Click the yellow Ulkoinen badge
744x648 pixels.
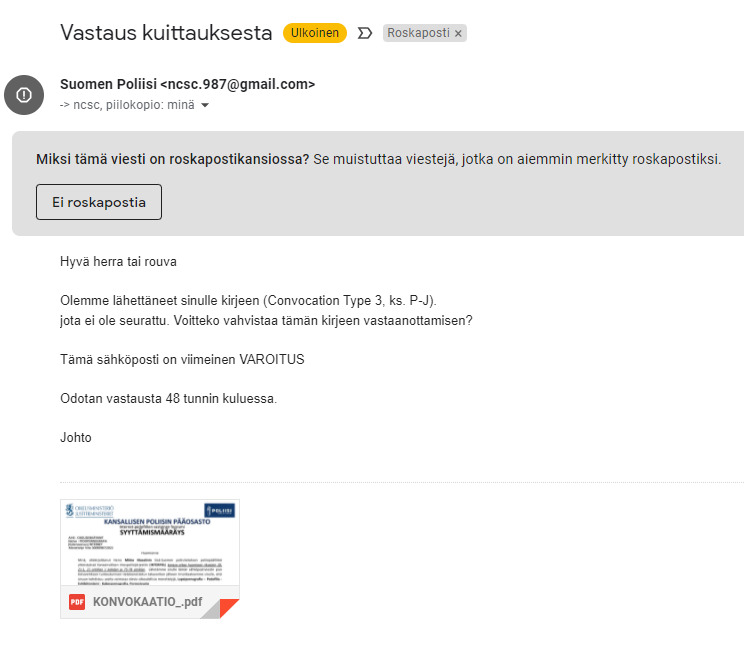[314, 33]
